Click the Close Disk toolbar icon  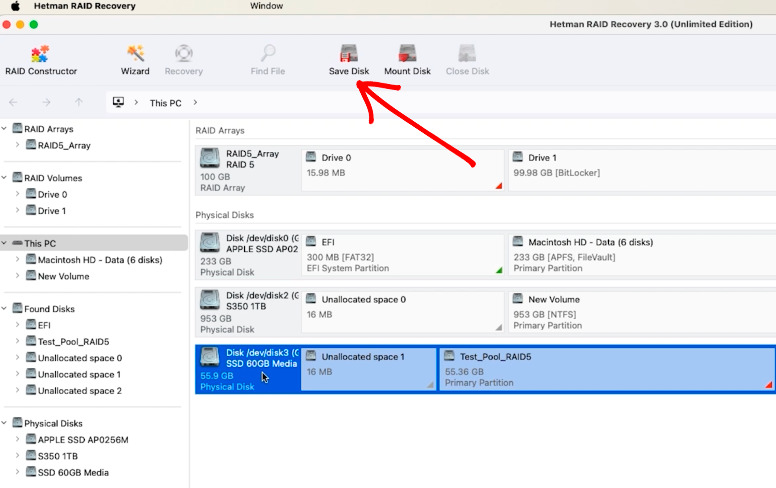click(467, 60)
